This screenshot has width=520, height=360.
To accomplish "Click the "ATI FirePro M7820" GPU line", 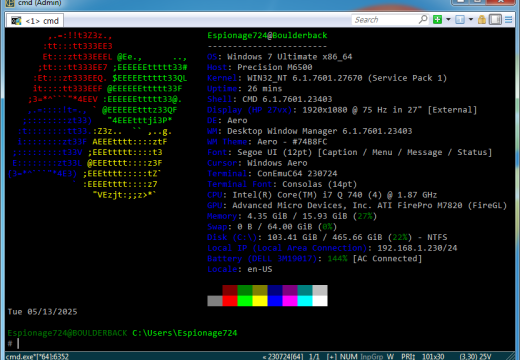I will [x=420, y=206].
